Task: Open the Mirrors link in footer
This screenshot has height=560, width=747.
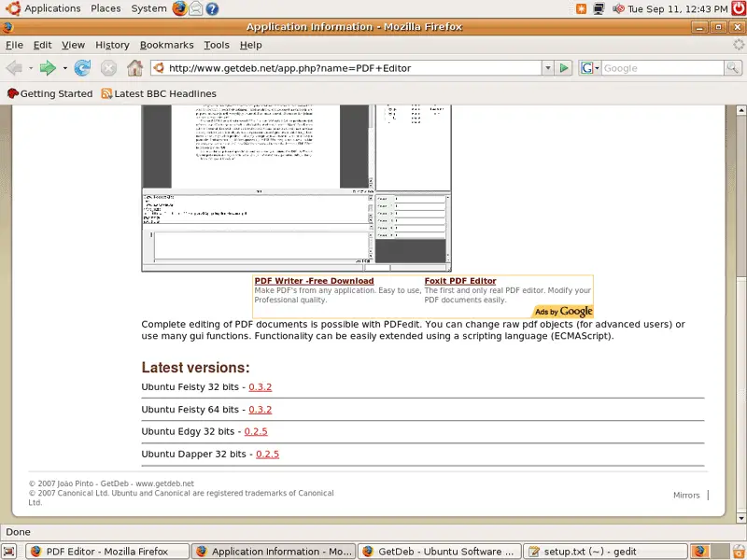Action: point(686,496)
